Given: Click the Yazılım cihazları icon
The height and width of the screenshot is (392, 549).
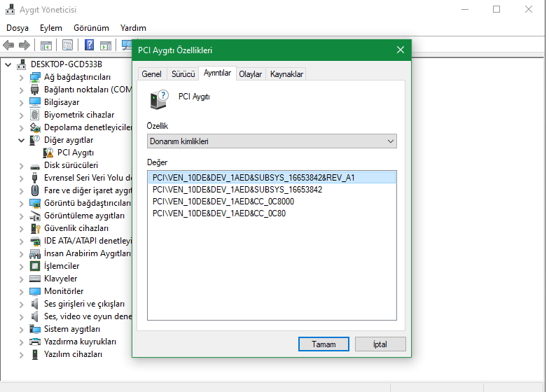Looking at the screenshot, I should pos(35,354).
